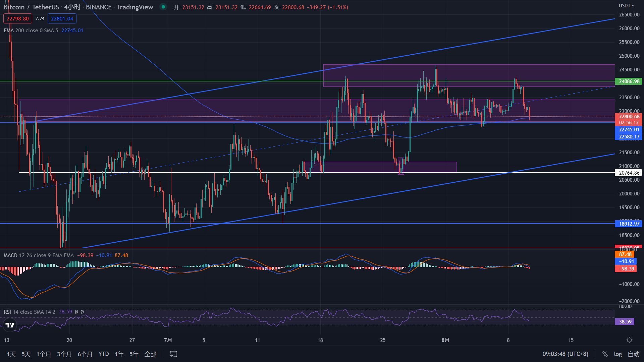The height and width of the screenshot is (362, 644).
Task: Toggle percent scale mode
Action: point(605,354)
